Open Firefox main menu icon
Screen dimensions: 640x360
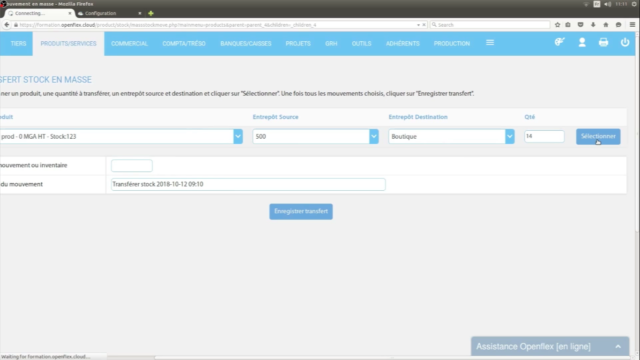632,25
